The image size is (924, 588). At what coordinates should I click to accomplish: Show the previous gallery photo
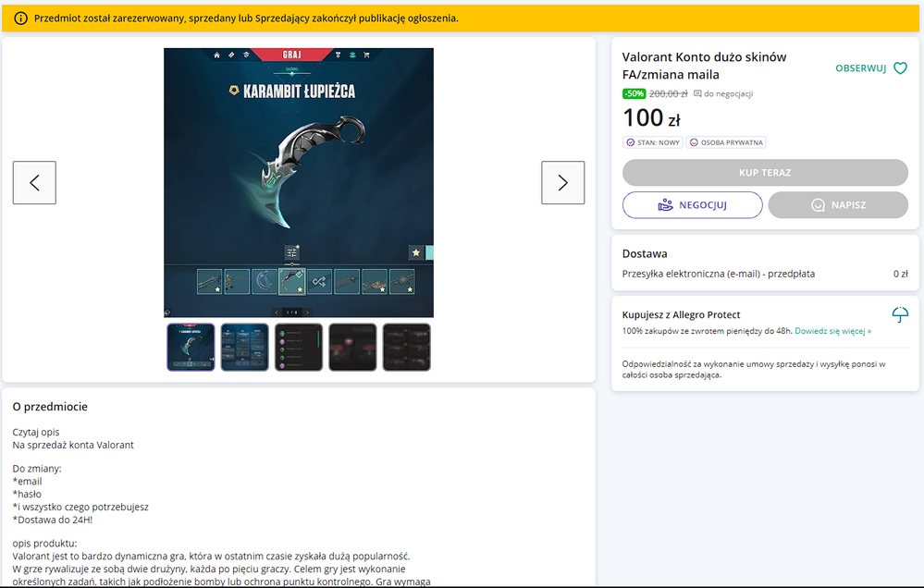pos(34,183)
